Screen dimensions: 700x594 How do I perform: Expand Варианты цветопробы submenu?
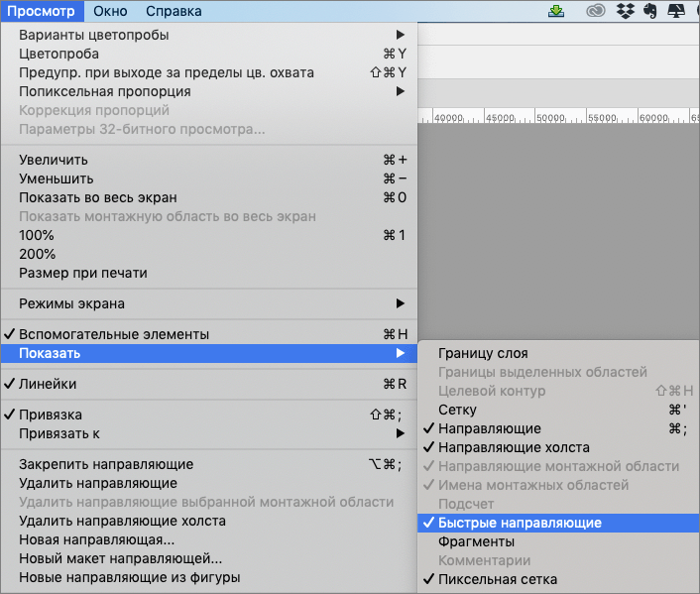(209, 35)
